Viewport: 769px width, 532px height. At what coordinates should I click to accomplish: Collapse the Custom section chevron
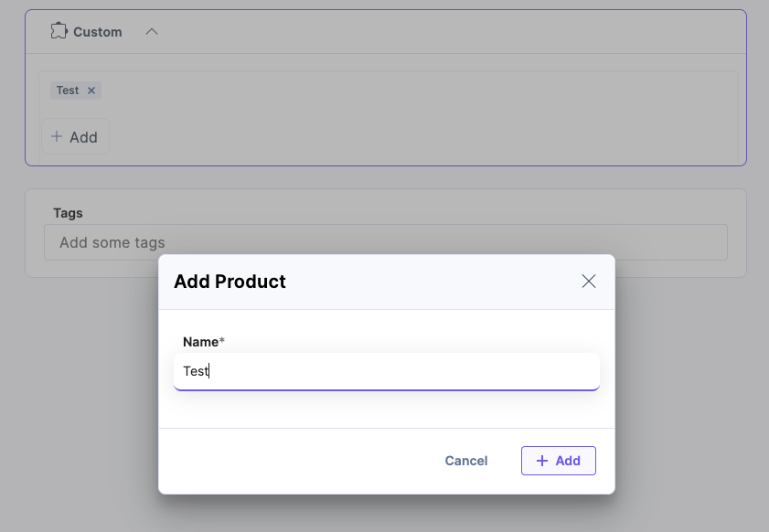(152, 32)
